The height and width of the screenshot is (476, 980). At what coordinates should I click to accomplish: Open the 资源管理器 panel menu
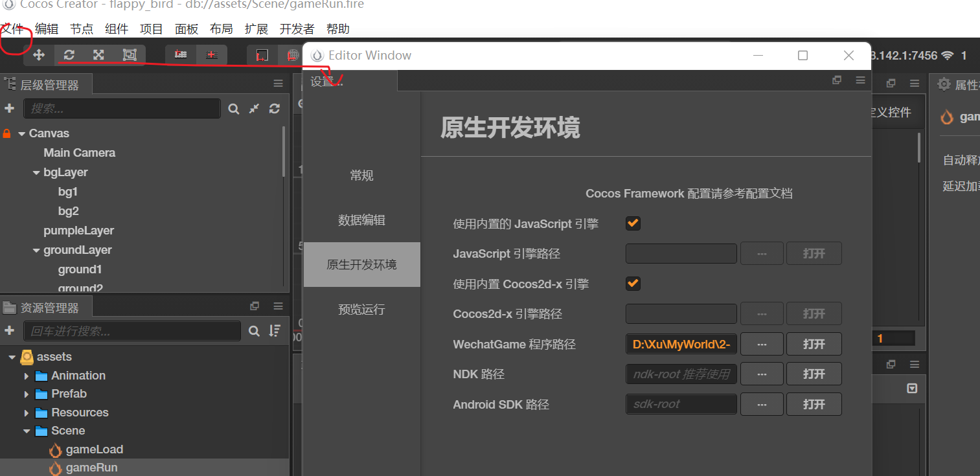coord(278,306)
